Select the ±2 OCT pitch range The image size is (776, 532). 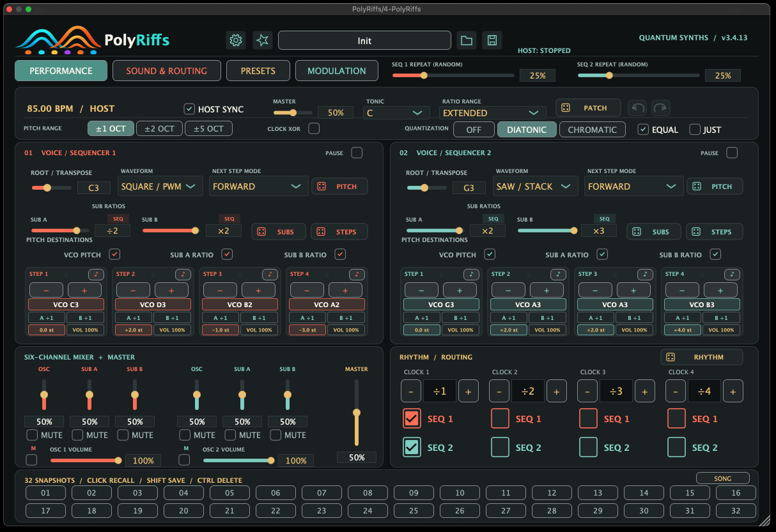tap(159, 128)
